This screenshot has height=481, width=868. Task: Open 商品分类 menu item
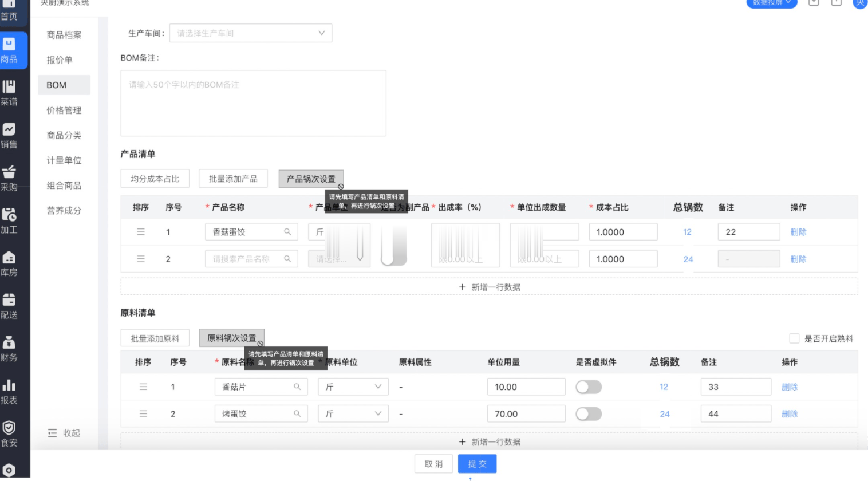tap(64, 135)
